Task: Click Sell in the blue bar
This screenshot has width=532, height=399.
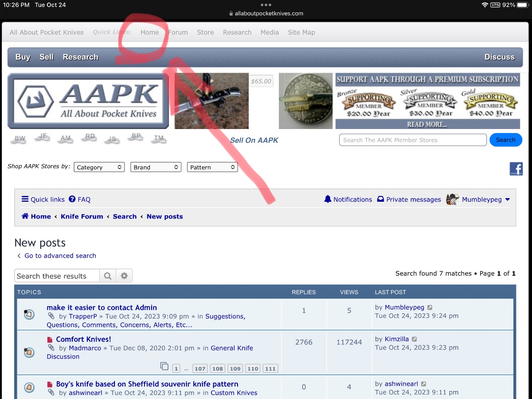Action: point(47,57)
